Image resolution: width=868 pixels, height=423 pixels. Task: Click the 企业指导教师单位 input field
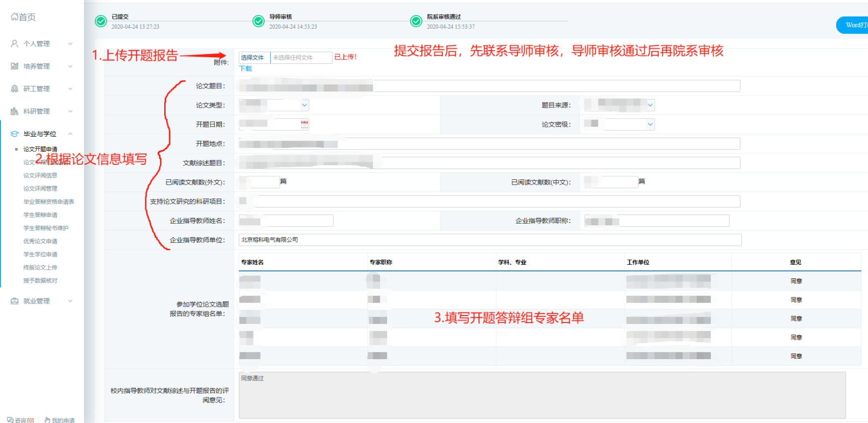[x=489, y=240]
